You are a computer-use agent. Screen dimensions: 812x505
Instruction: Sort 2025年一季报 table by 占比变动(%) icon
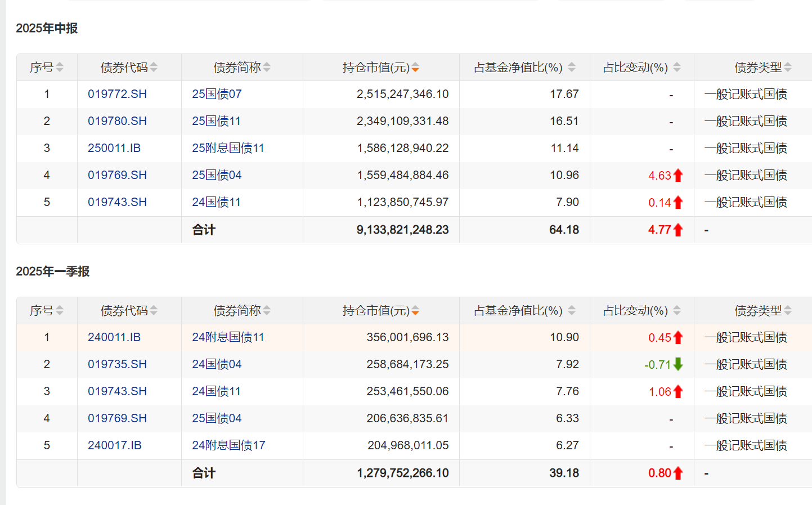677,311
